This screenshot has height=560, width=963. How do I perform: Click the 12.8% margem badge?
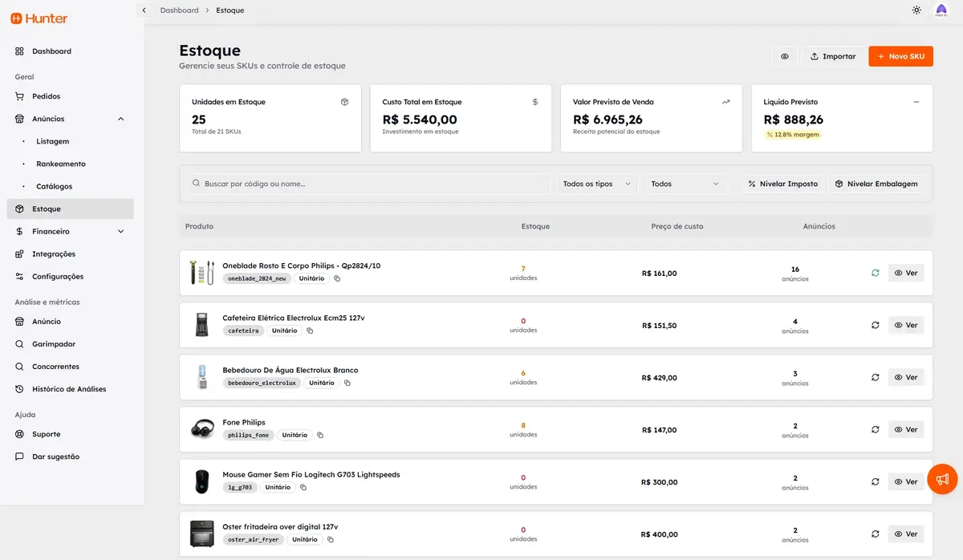pos(794,135)
